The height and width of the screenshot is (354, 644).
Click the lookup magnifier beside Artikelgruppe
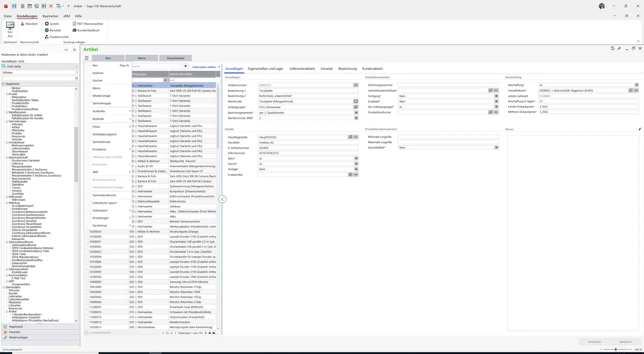click(x=355, y=107)
